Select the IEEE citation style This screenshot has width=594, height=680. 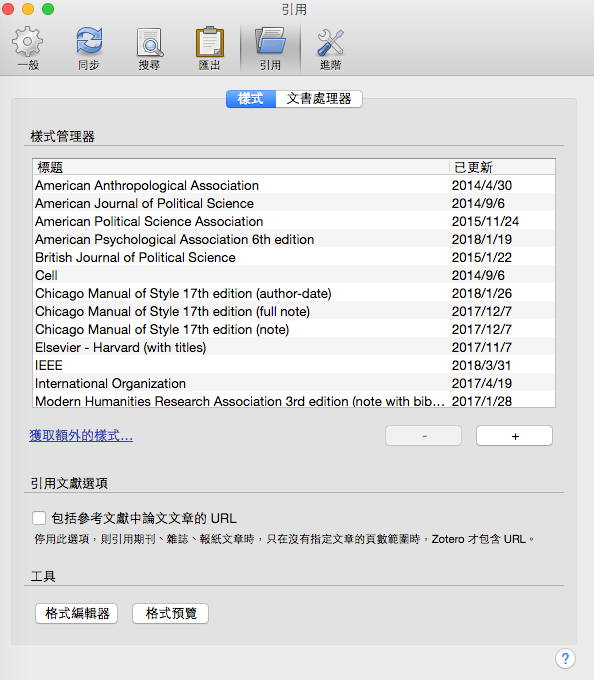click(294, 365)
